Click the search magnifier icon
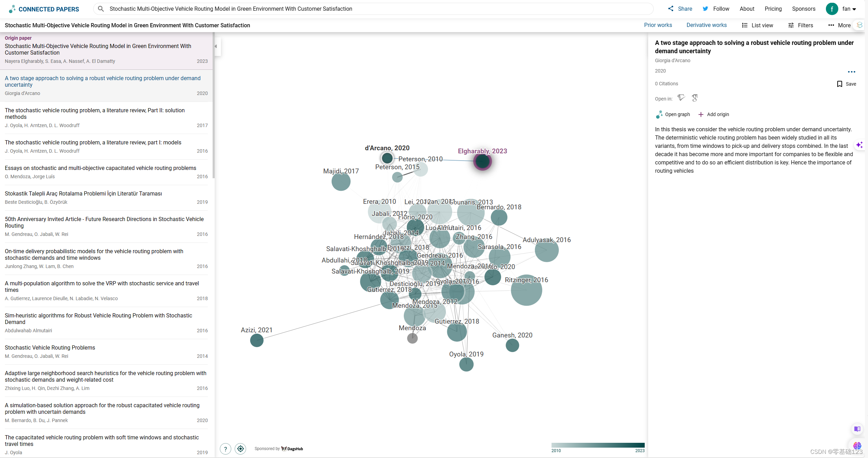The height and width of the screenshot is (458, 868). point(101,9)
